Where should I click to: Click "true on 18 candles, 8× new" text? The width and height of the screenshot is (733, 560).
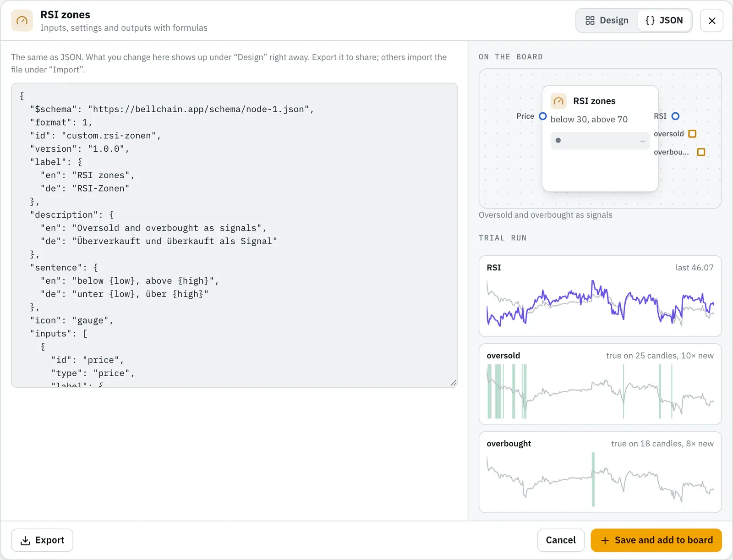point(662,444)
